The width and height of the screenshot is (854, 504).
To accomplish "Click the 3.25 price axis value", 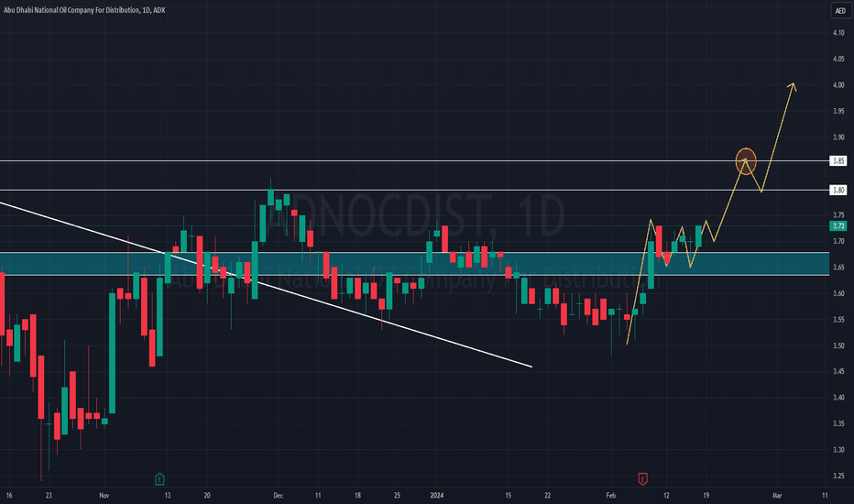I will [x=838, y=477].
